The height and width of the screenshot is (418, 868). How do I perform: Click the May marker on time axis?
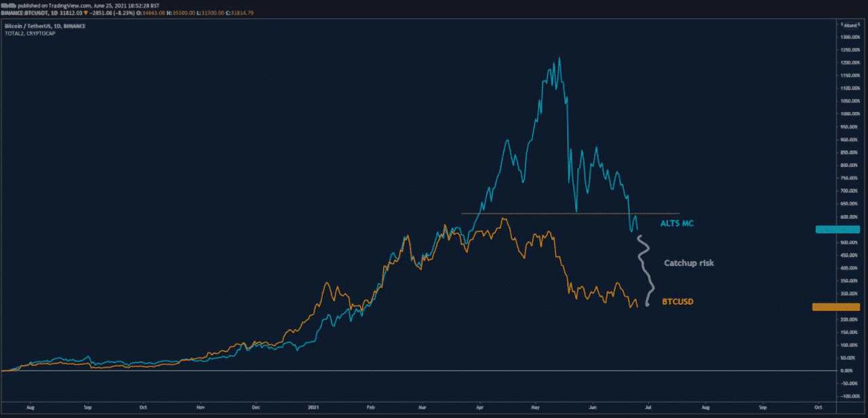coord(536,408)
